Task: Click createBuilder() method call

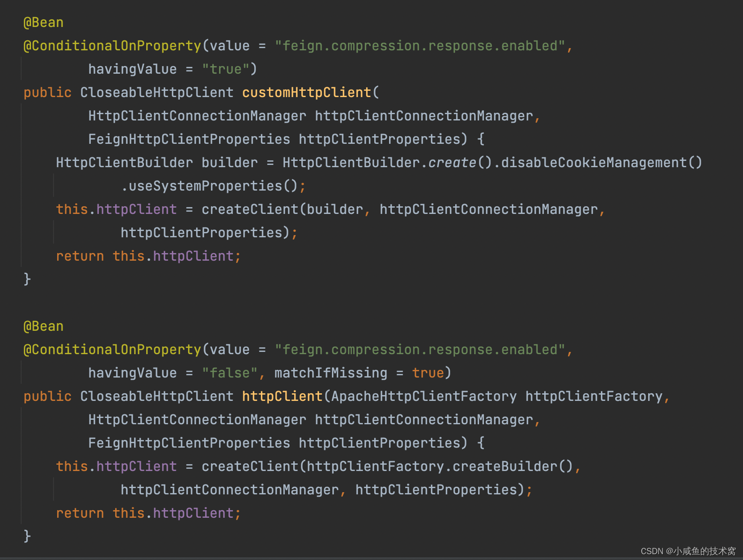Action: point(513,467)
